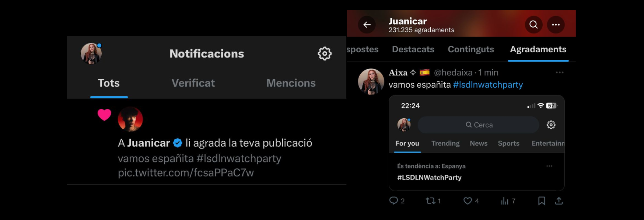Open notification settings gear icon
The height and width of the screenshot is (220, 644).
click(325, 54)
